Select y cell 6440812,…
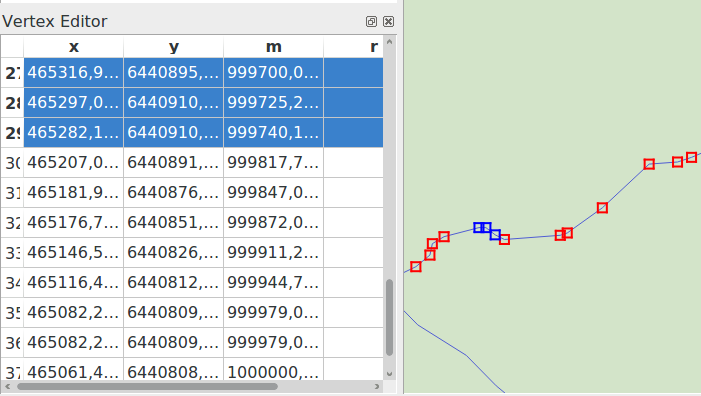The height and width of the screenshot is (396, 701). [x=173, y=282]
